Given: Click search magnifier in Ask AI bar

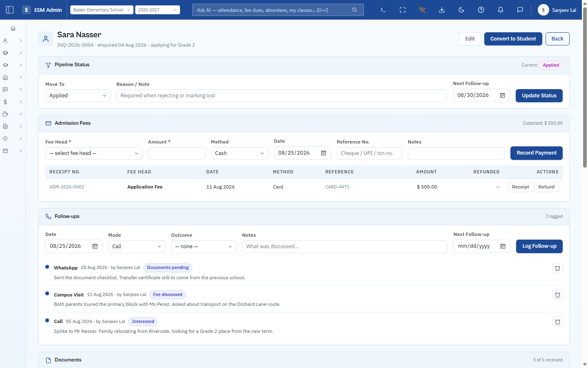Looking at the screenshot, I should point(354,10).
